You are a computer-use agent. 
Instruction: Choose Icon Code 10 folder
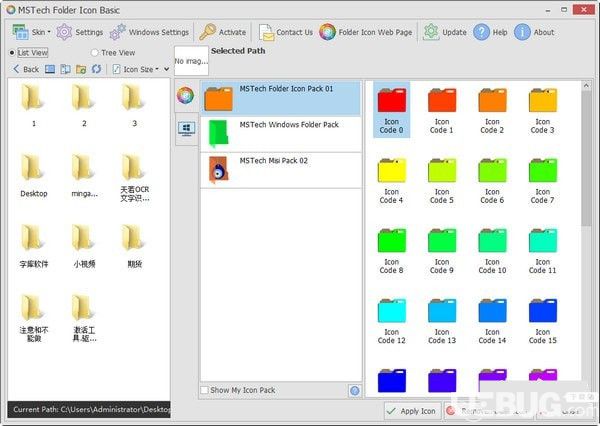click(x=492, y=250)
